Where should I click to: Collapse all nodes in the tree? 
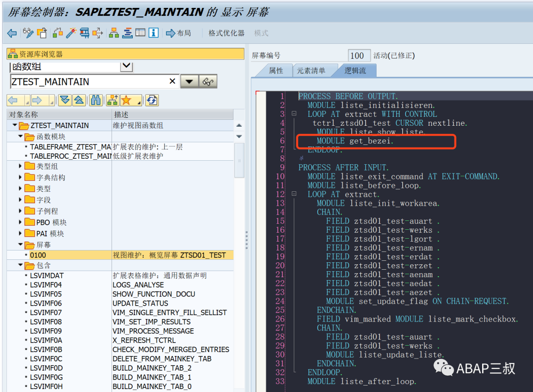pyautogui.click(x=79, y=100)
